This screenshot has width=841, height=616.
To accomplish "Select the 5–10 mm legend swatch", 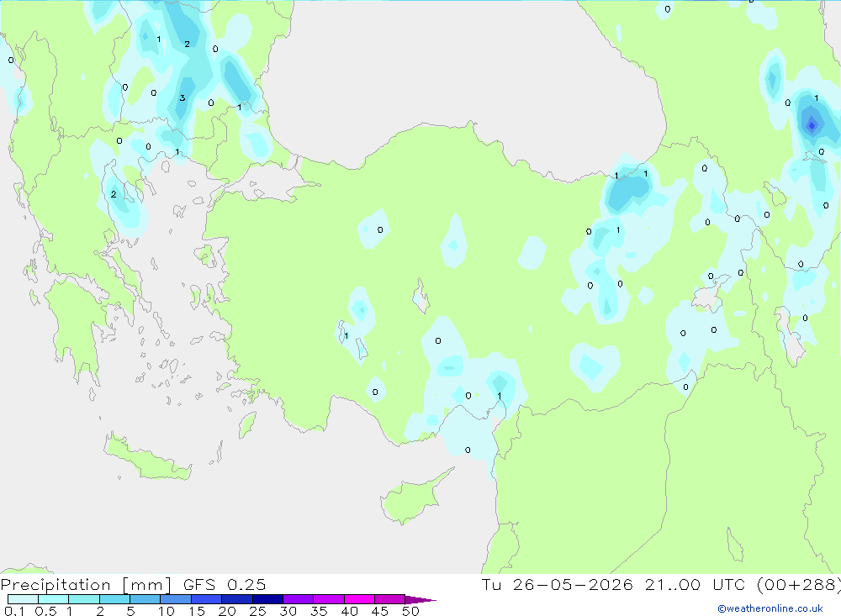I will pos(145,599).
